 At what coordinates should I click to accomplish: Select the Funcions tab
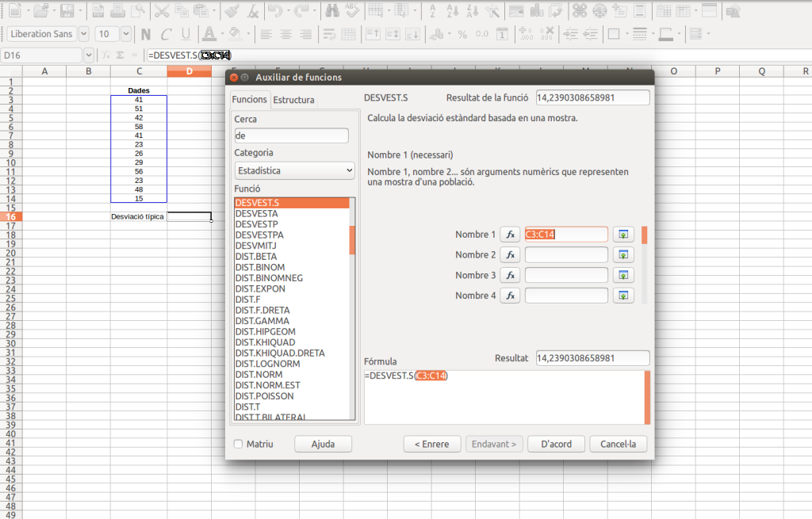[x=249, y=100]
